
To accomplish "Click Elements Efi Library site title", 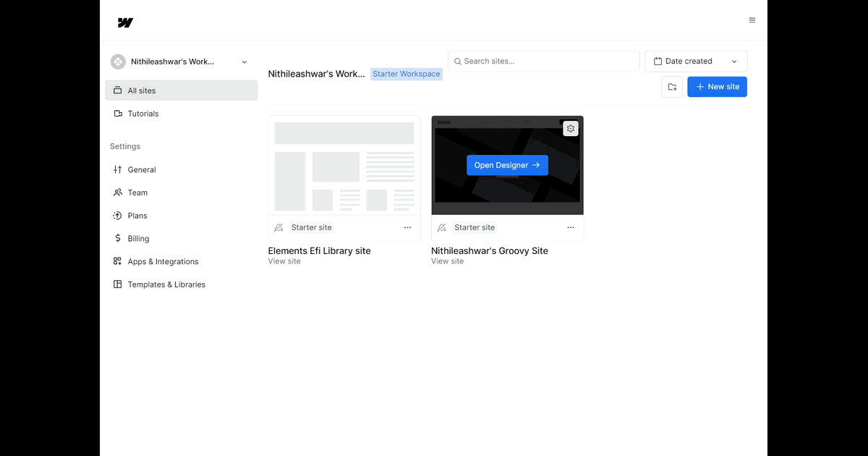I will pyautogui.click(x=320, y=250).
